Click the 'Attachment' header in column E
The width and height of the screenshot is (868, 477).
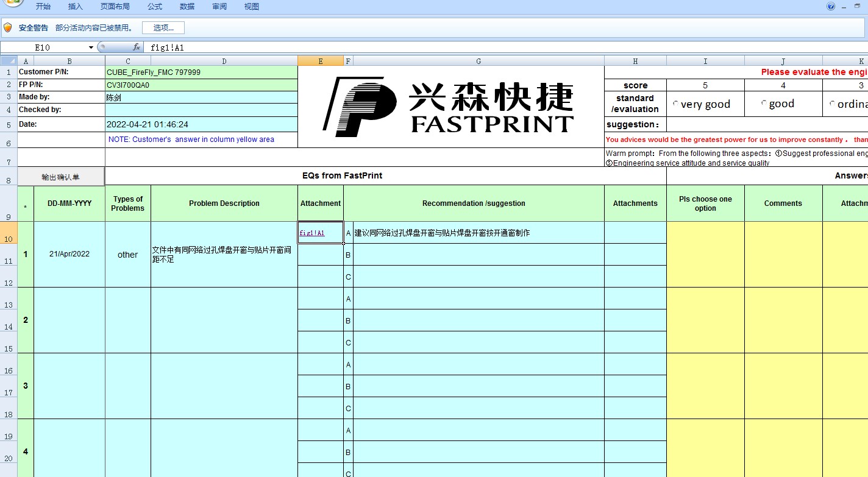tap(321, 203)
